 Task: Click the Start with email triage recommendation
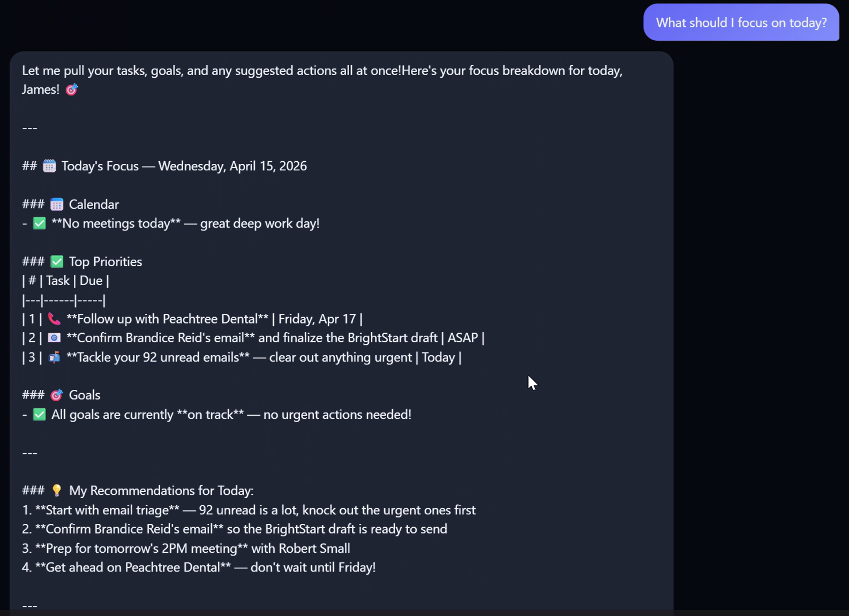tap(107, 510)
